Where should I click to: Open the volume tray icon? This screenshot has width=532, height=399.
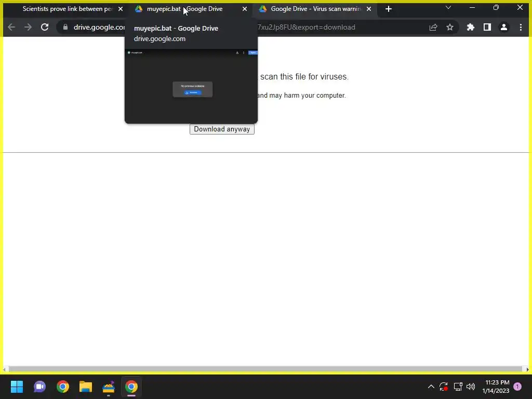coord(471,387)
